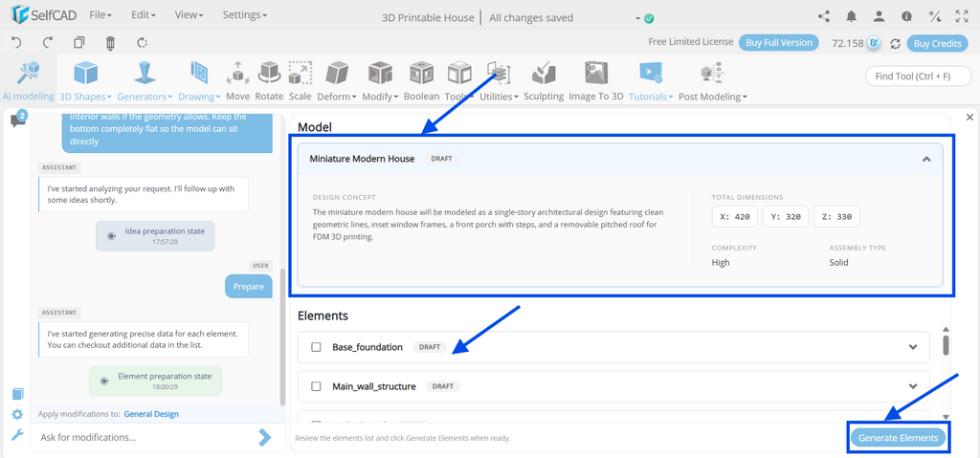This screenshot has width=980, height=458.
Task: Open the Utilities dropdown
Action: pos(500,80)
